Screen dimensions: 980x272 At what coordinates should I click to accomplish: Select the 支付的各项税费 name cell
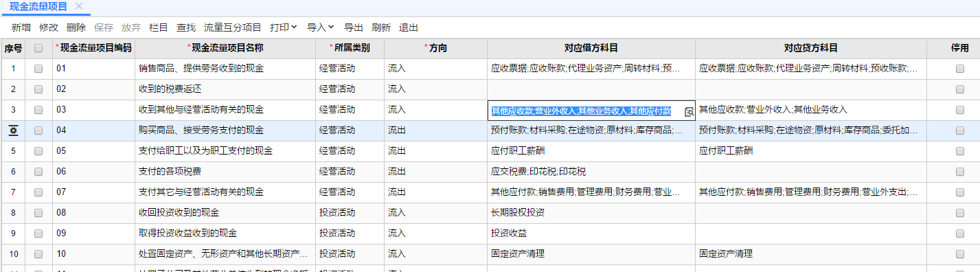(225, 172)
